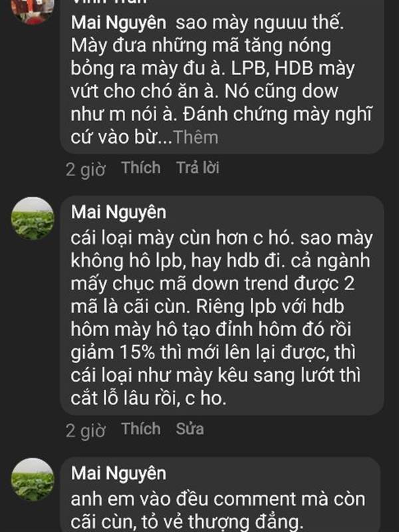Edit the second comment via 'Sửa'

[x=190, y=429]
